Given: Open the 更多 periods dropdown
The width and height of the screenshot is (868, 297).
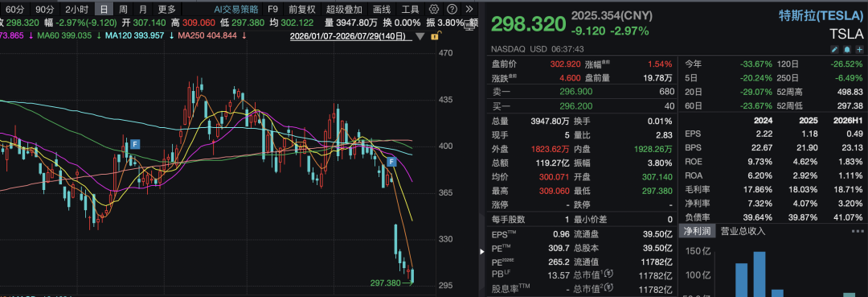Looking at the screenshot, I should pyautogui.click(x=166, y=9).
